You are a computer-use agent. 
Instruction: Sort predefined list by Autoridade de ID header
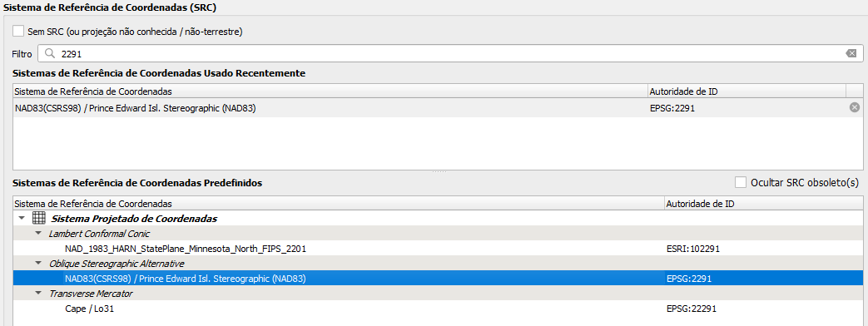(763, 203)
